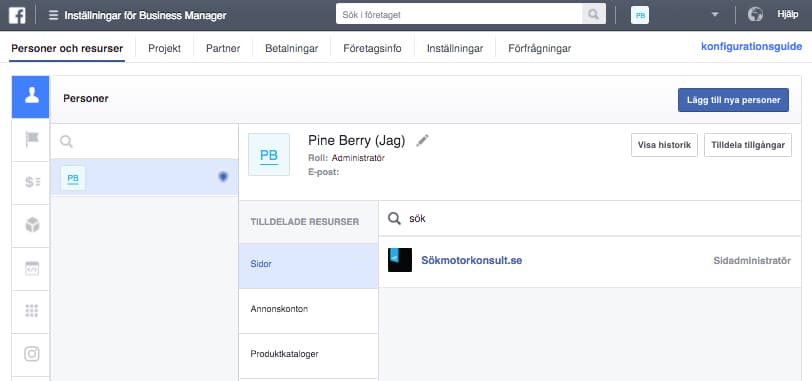Click the 'Pine Berry (Jag)' name heading
This screenshot has width=812, height=381.
[357, 140]
